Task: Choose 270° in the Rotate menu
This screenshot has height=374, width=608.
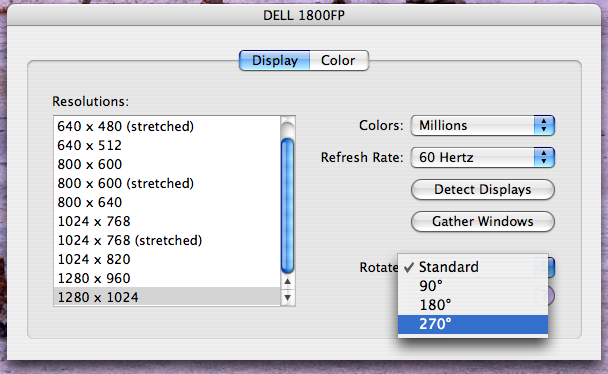Action: point(473,324)
